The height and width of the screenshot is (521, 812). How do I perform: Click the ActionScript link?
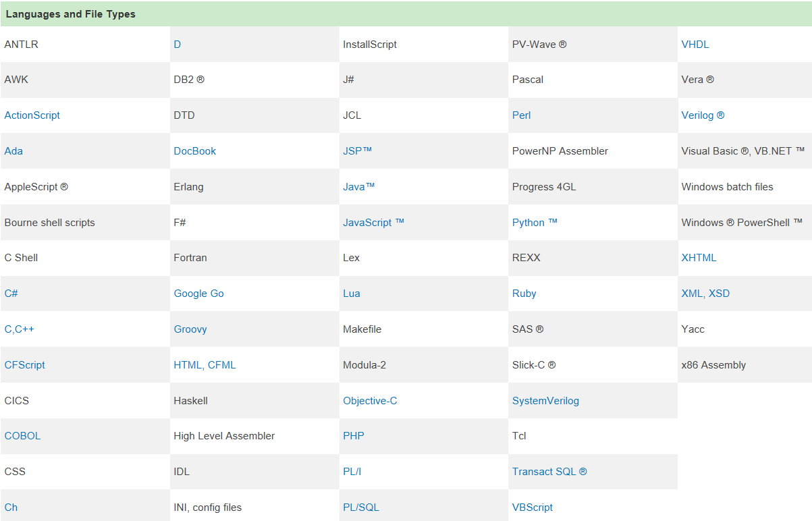(32, 115)
